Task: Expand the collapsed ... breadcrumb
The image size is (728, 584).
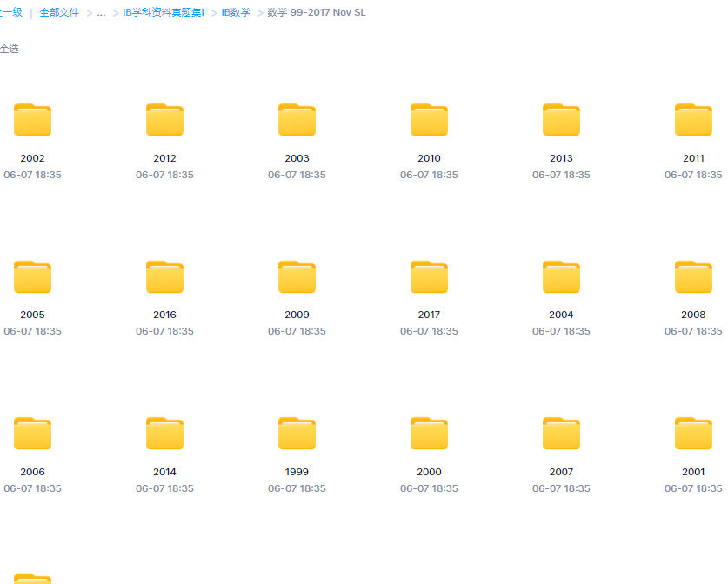Action: (101, 12)
